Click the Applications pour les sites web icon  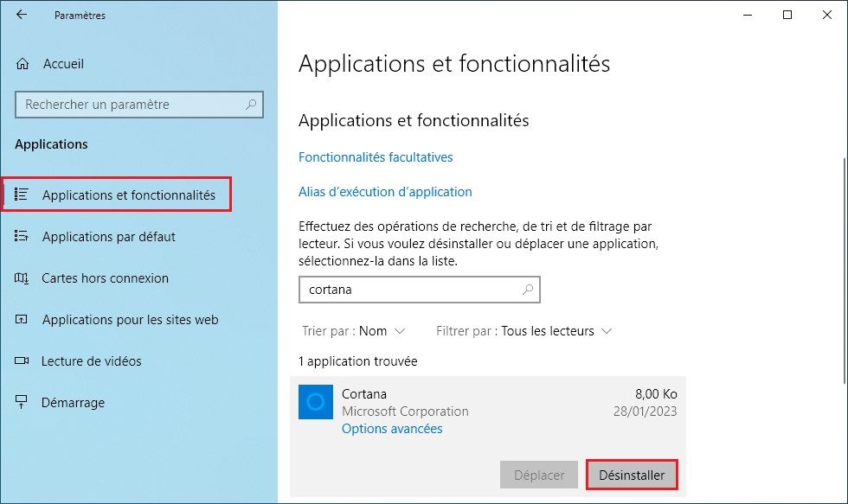pos(21,319)
